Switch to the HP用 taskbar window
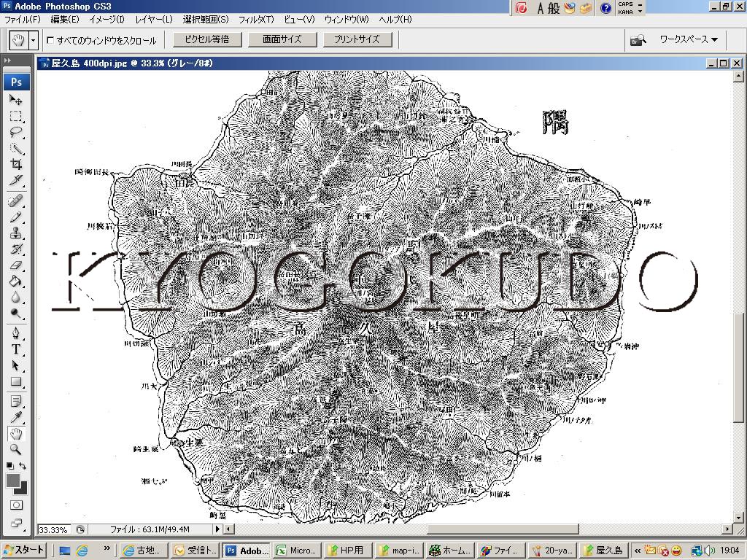This screenshot has height=560, width=747. pyautogui.click(x=347, y=551)
